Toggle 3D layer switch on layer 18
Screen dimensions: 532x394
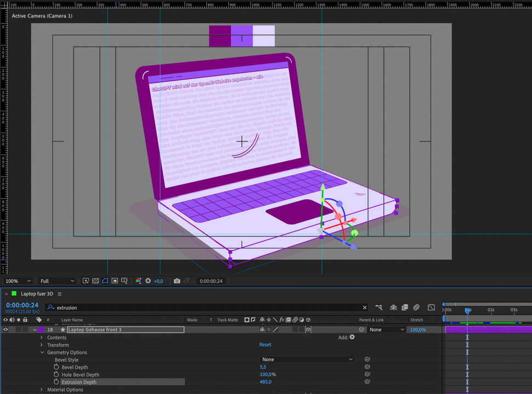coord(308,330)
